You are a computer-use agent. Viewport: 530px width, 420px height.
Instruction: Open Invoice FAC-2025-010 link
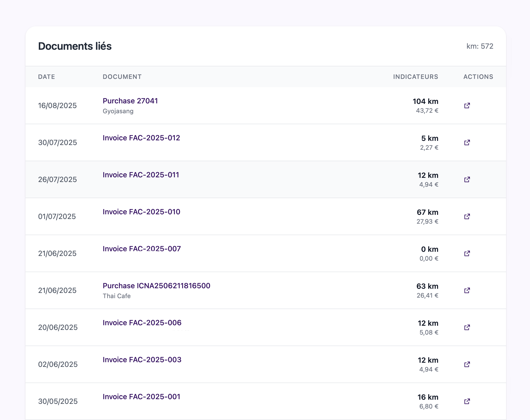coord(141,212)
